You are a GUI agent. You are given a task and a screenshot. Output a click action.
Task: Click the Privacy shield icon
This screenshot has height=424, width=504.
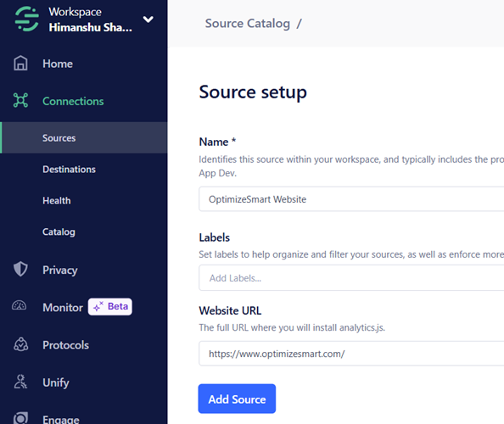[20, 269]
